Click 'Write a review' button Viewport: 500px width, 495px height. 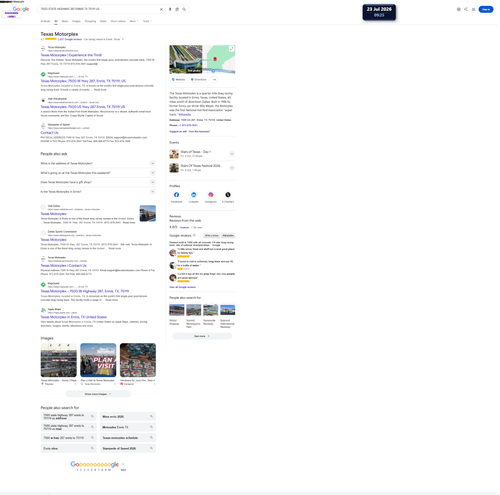click(x=211, y=236)
